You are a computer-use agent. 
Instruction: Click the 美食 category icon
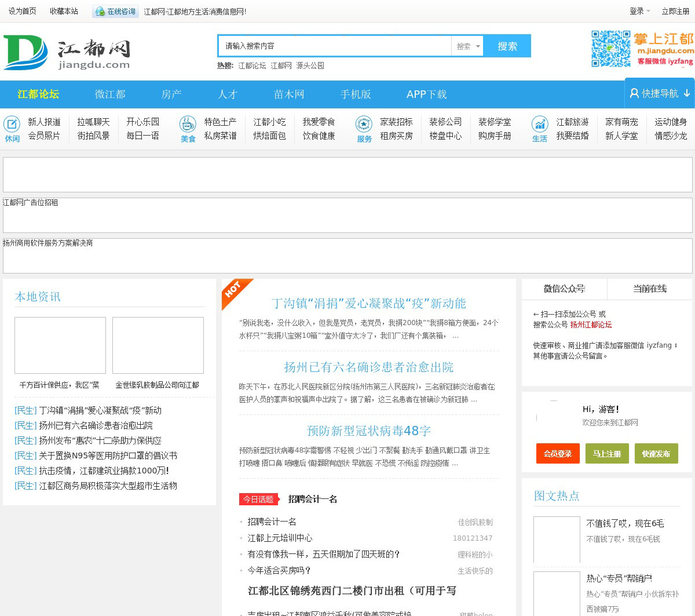pos(188,124)
